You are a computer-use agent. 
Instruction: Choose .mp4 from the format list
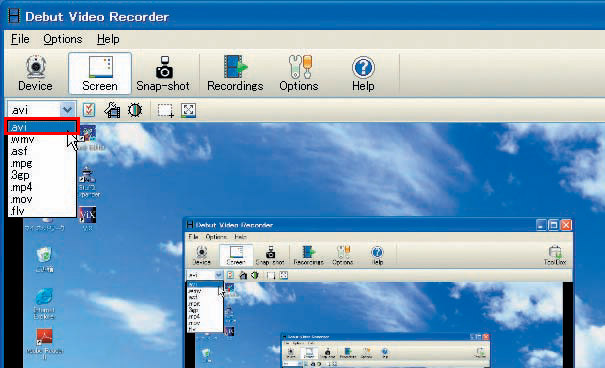[x=42, y=187]
